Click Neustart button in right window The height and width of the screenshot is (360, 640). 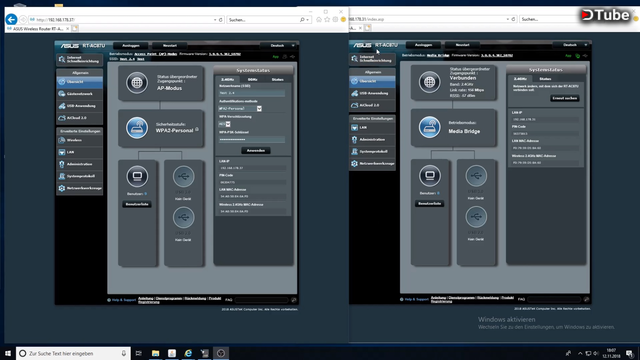[x=462, y=45]
